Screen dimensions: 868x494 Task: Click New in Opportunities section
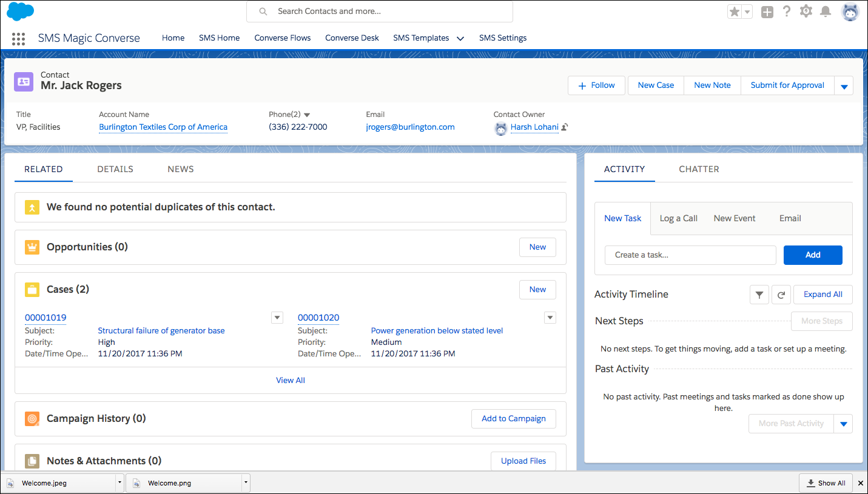click(x=537, y=247)
